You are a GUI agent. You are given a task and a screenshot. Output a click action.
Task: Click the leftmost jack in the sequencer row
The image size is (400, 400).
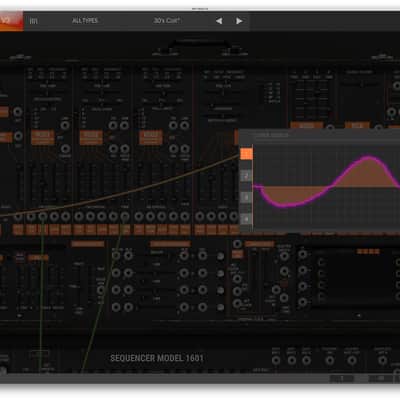276,360
